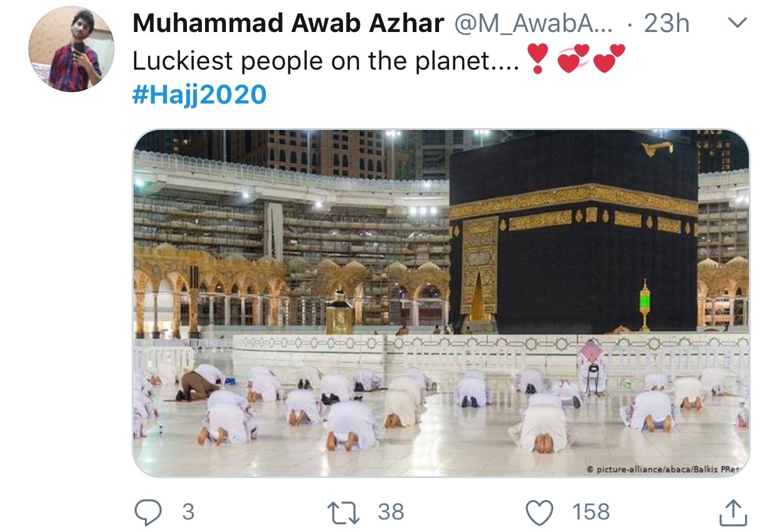Retweet using the arrows icon
779x532 pixels.
tap(344, 512)
